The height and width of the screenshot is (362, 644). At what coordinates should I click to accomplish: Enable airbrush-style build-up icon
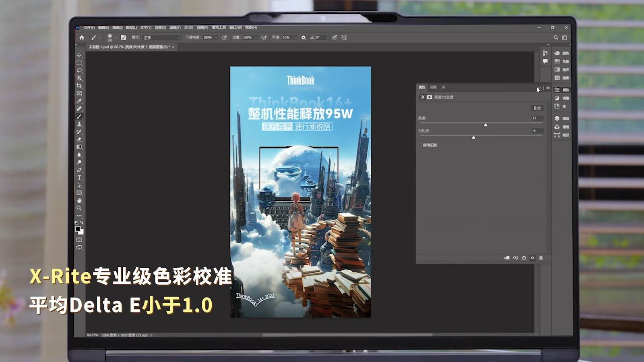264,37
